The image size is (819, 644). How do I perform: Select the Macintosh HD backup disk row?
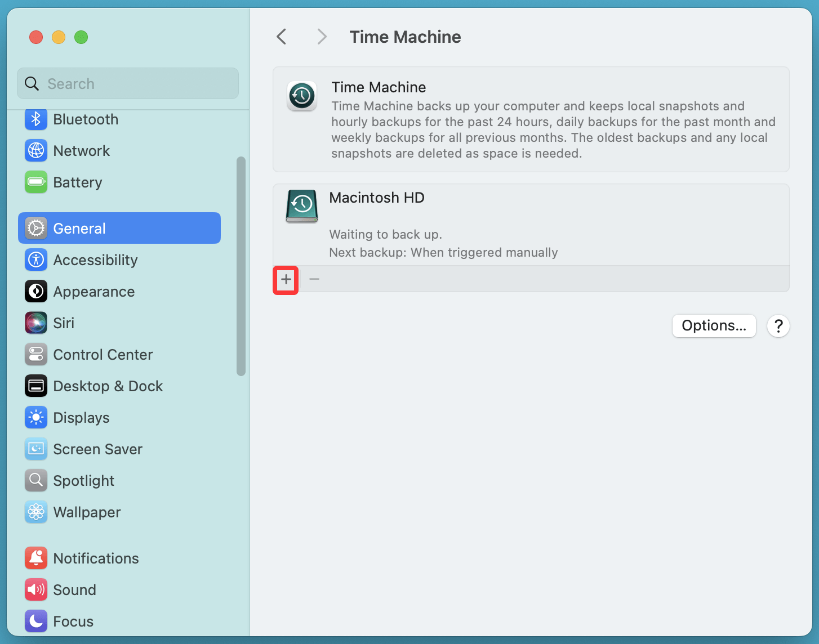[x=529, y=224]
